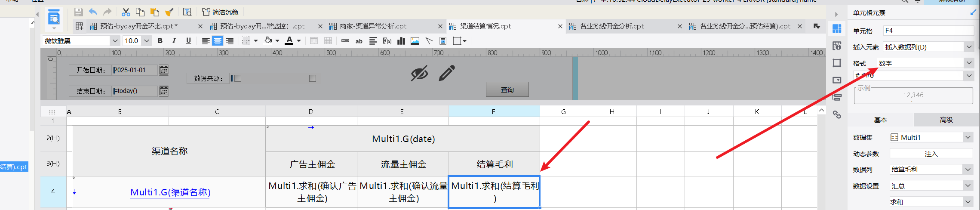Activate the format painter brush
The height and width of the screenshot is (210, 980).
pyautogui.click(x=169, y=12)
